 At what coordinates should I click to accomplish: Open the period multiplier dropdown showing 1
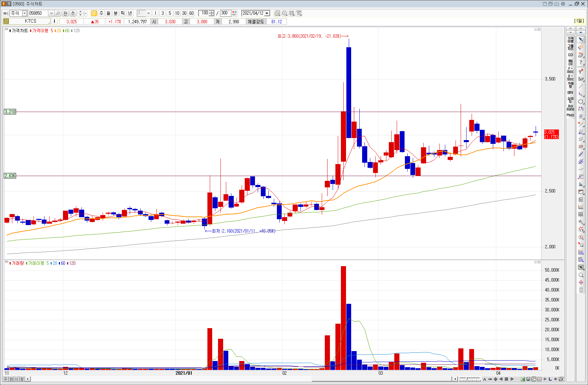(x=148, y=13)
